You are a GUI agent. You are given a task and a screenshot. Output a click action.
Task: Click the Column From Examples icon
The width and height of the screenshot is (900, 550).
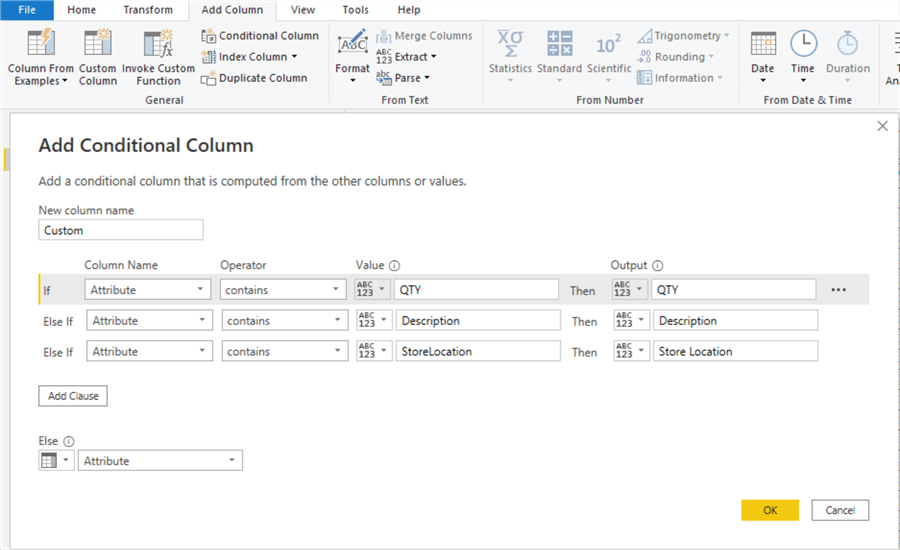pos(40,45)
